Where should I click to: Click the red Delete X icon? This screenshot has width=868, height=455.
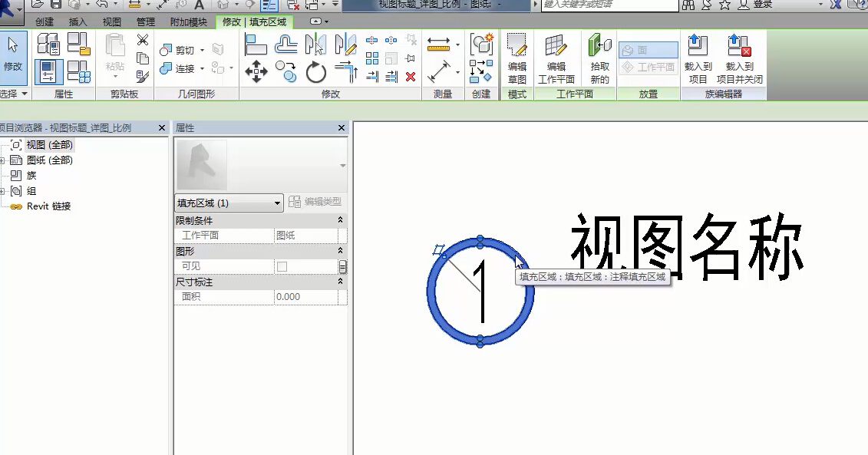[x=411, y=76]
